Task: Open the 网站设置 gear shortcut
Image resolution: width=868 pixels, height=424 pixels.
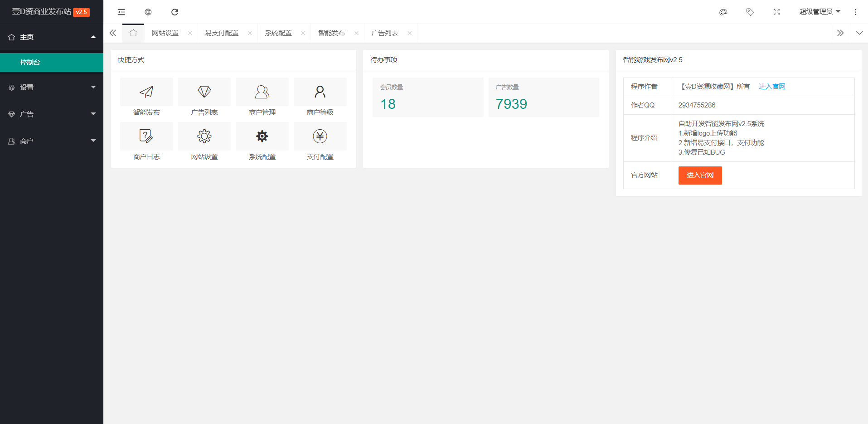Action: point(204,136)
